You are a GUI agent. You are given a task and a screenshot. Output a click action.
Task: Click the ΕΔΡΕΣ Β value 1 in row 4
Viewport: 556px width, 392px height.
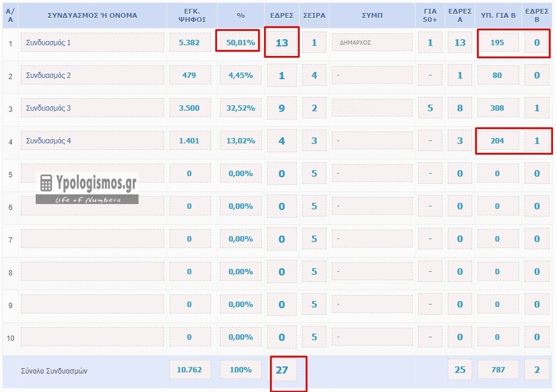(537, 141)
